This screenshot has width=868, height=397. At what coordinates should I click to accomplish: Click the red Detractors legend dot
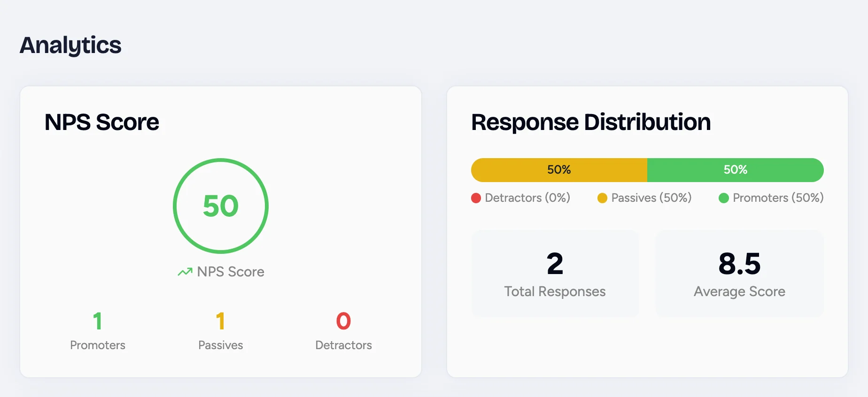[x=476, y=198]
